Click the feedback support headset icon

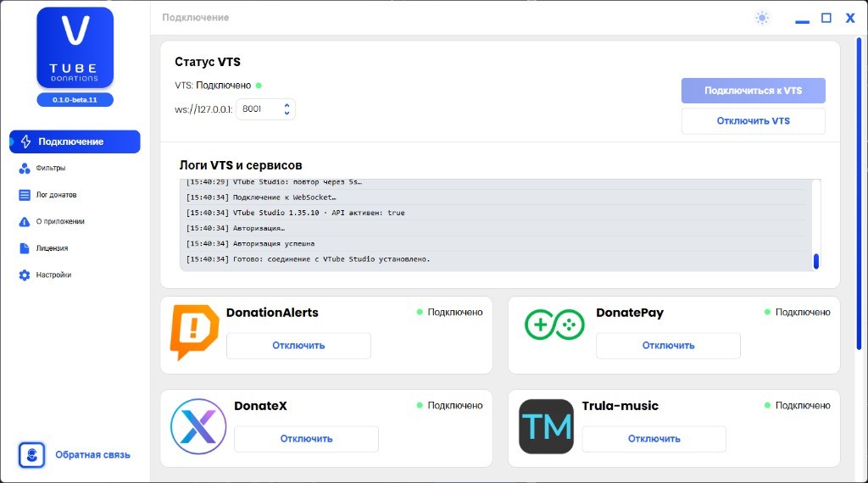[31, 455]
